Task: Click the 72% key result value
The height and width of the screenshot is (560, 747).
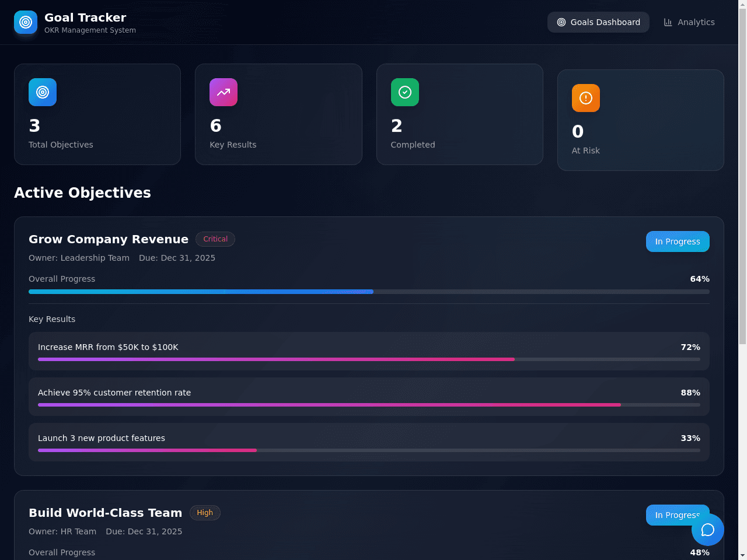Action: pos(690,347)
